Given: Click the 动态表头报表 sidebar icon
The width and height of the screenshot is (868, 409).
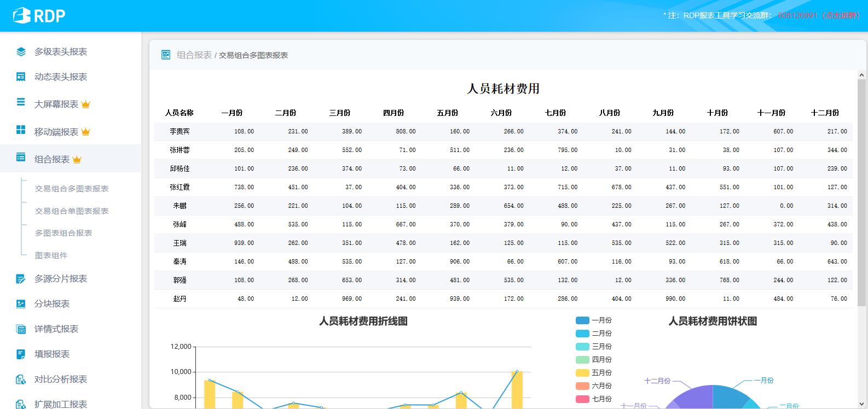Looking at the screenshot, I should pyautogui.click(x=21, y=77).
